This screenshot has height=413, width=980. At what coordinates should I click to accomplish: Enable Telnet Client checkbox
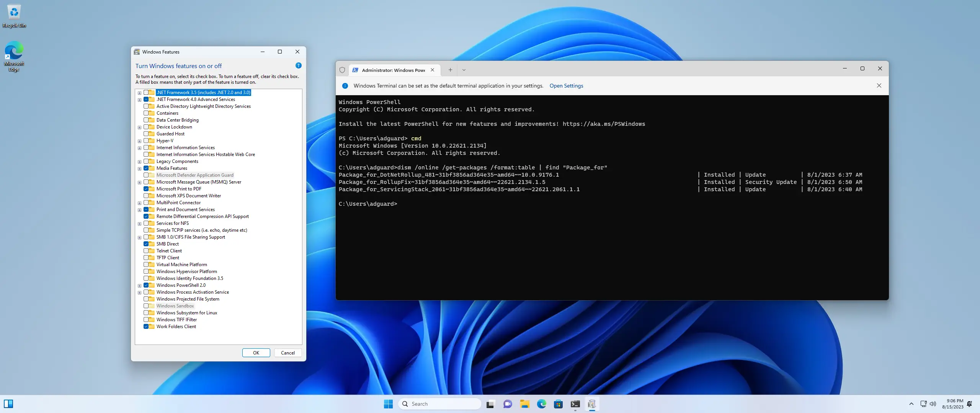[146, 251]
